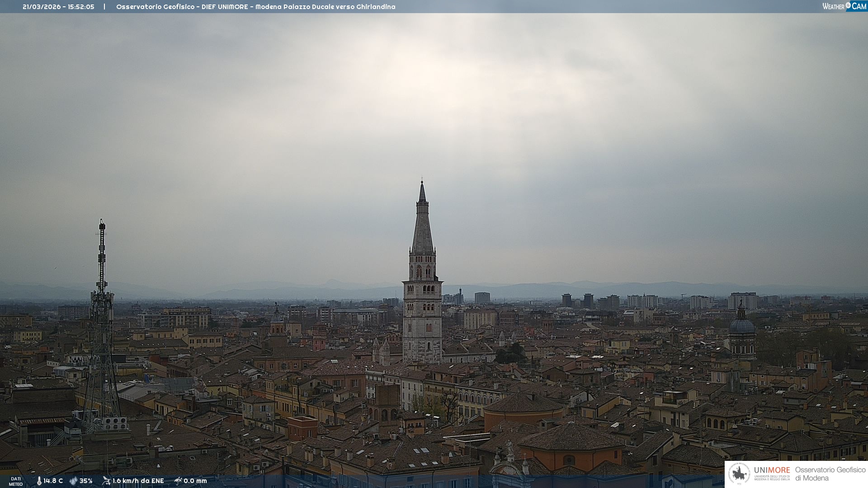This screenshot has width=868, height=488.
Task: Click the DATI METEO label
Action: click(x=16, y=481)
